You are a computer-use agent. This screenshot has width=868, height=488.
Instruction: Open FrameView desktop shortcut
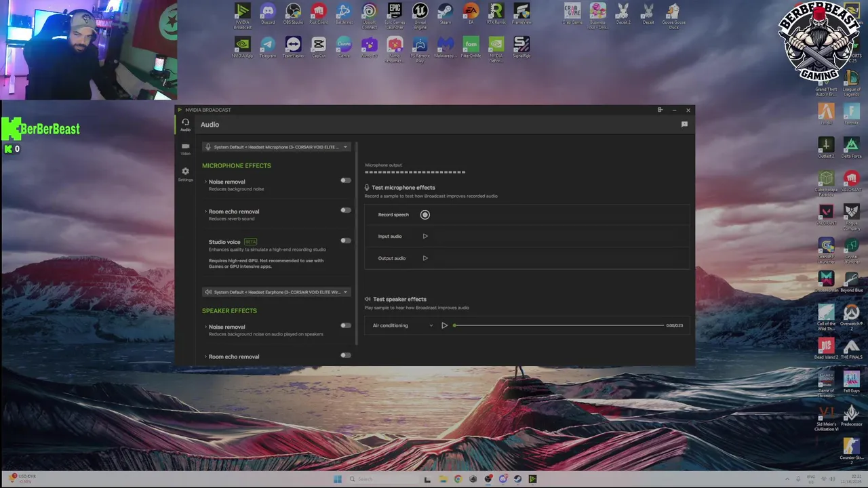(521, 14)
